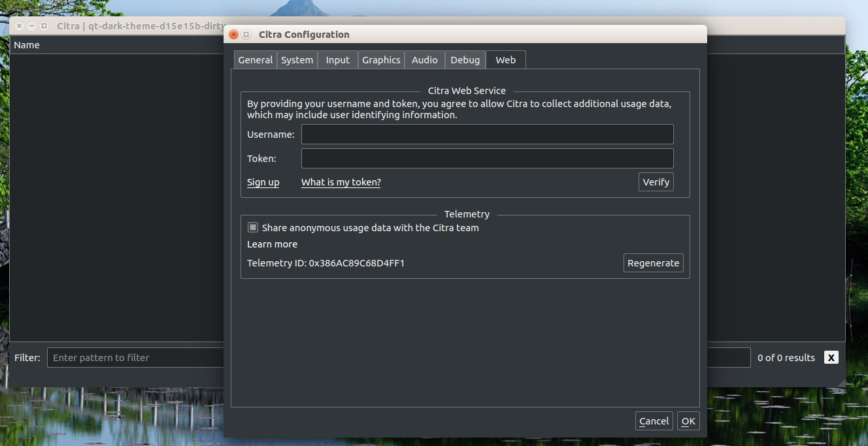The height and width of the screenshot is (446, 868).
Task: Maximize the main Citra window
Action: [44, 26]
